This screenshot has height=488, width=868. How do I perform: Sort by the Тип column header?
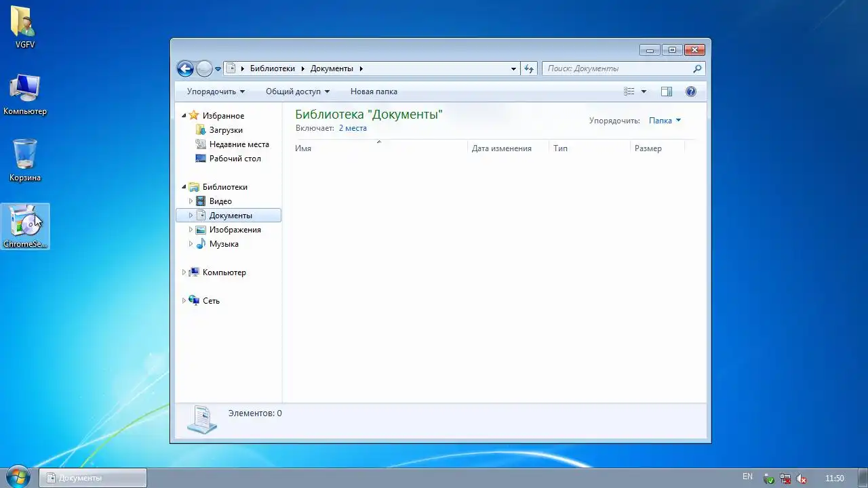[589, 148]
